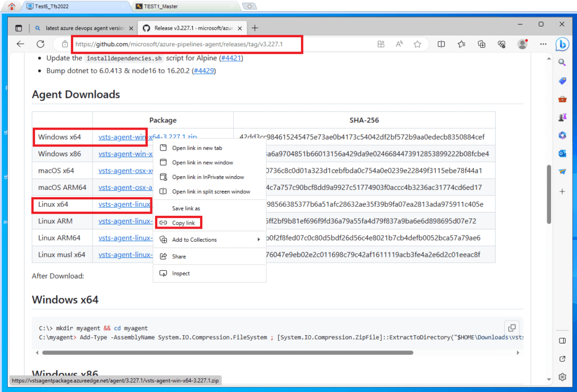The image size is (577, 392).
Task: Select 'Inspect' in context menu
Action: click(x=210, y=273)
